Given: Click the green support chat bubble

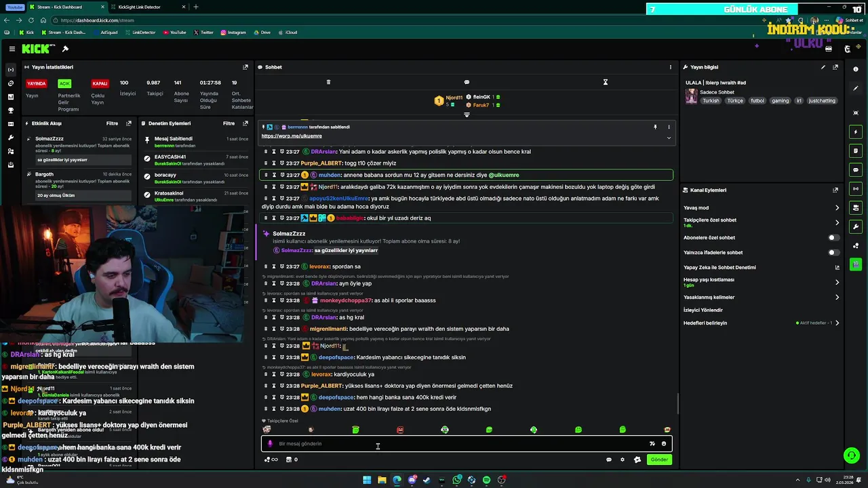Looking at the screenshot, I should click(851, 455).
